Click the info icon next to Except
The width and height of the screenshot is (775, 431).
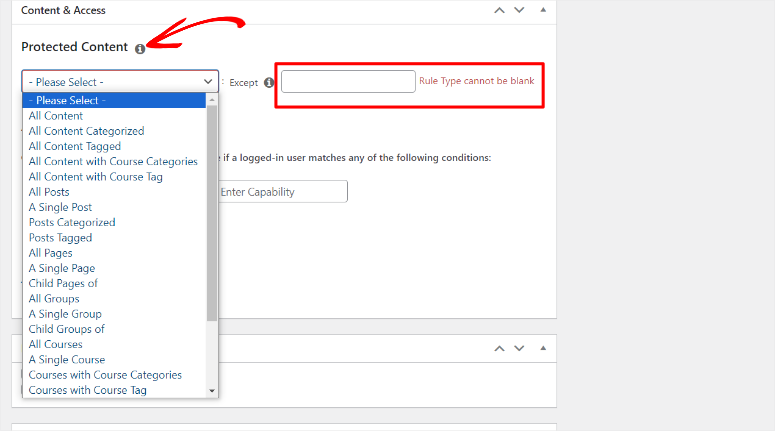[x=269, y=83]
